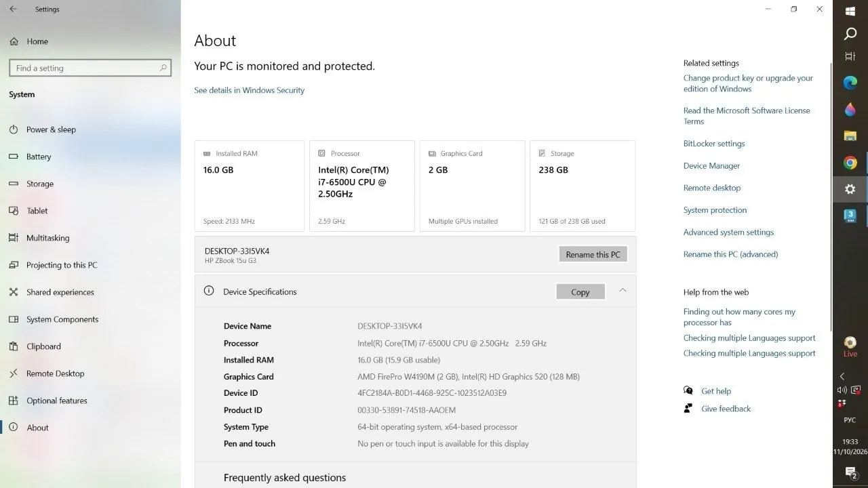Click the Multitasking sidebar icon
868x488 pixels.
(14, 238)
